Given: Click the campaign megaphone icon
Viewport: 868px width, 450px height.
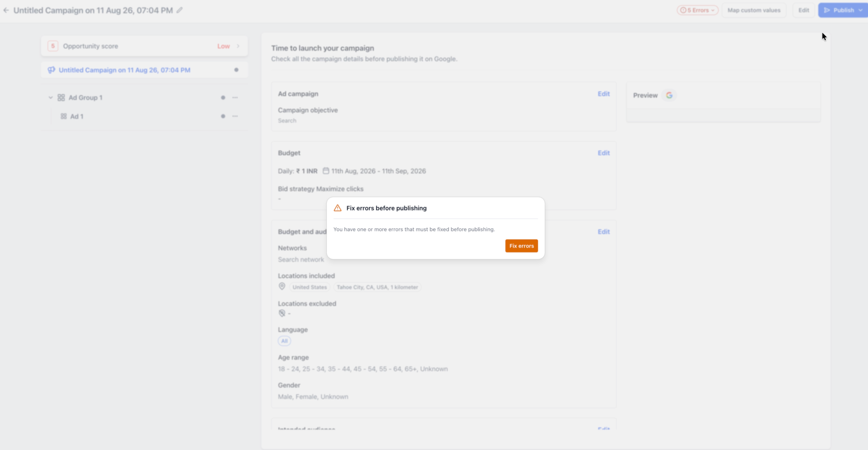Looking at the screenshot, I should coord(51,70).
